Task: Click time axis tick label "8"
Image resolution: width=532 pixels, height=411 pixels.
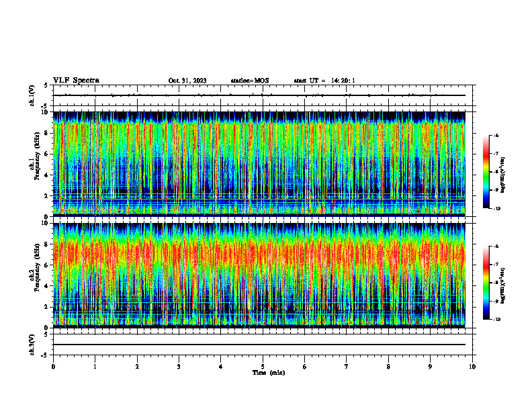Action: tap(388, 367)
